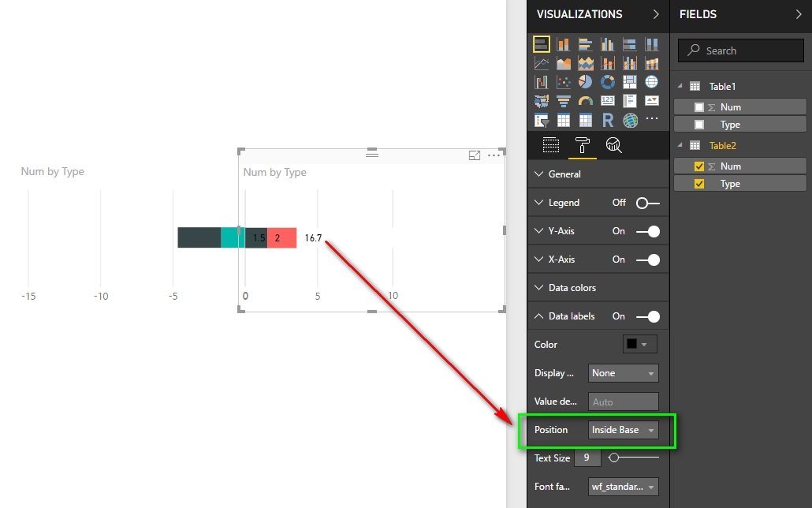
Task: Turn off the Y-Axis toggle
Action: pyautogui.click(x=648, y=231)
